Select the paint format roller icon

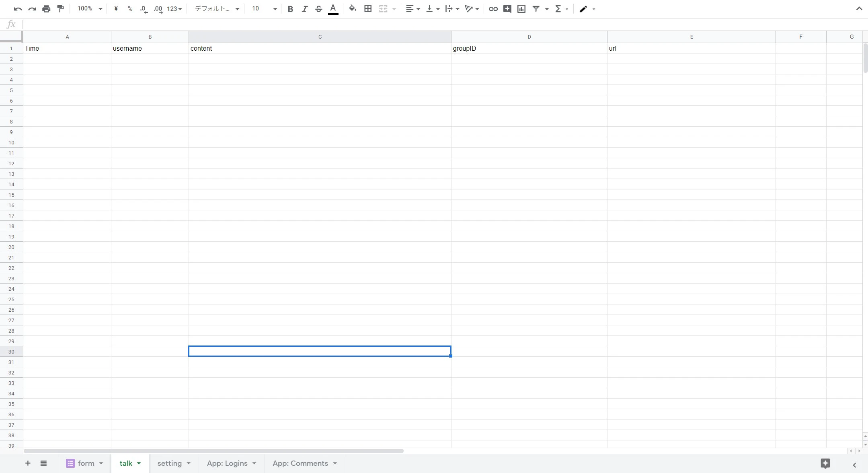[60, 9]
